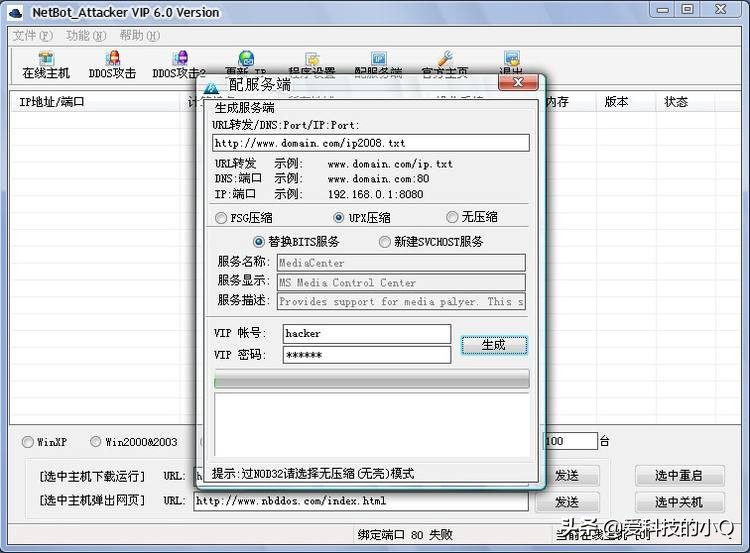750x553 pixels.
Task: Click the 选中重启 button
Action: (680, 476)
